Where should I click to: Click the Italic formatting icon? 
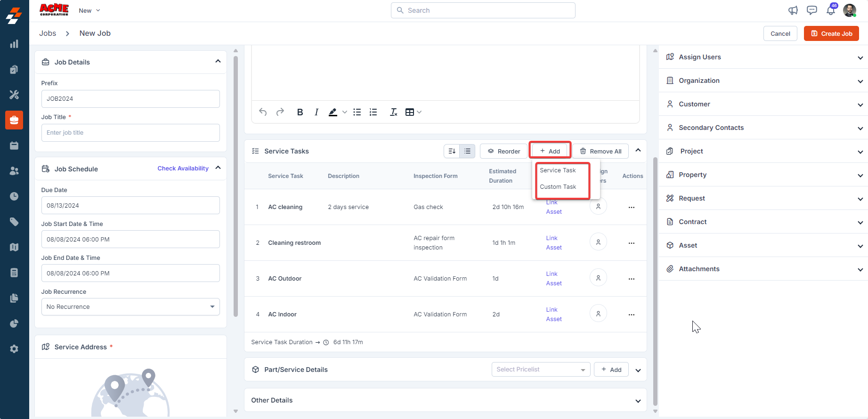[x=316, y=112]
